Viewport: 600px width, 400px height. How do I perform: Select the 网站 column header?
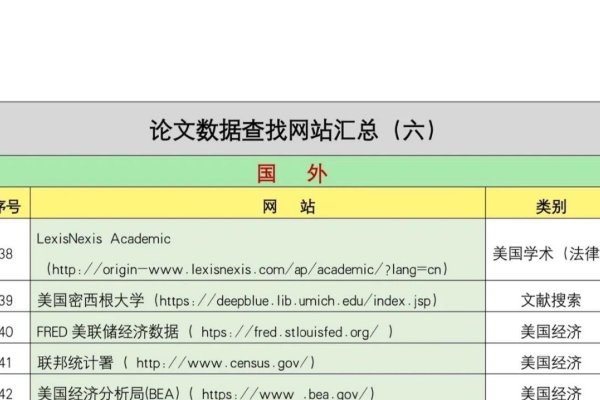click(x=289, y=207)
